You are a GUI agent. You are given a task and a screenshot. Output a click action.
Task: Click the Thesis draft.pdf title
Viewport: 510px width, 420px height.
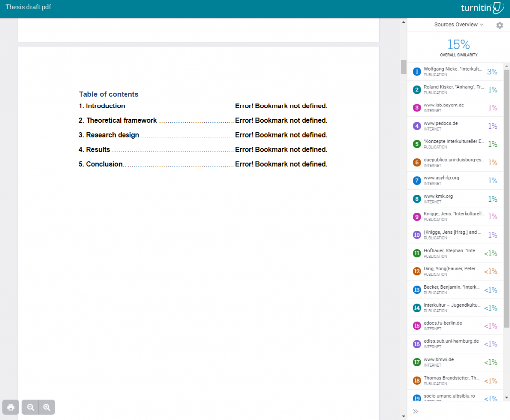point(28,7)
